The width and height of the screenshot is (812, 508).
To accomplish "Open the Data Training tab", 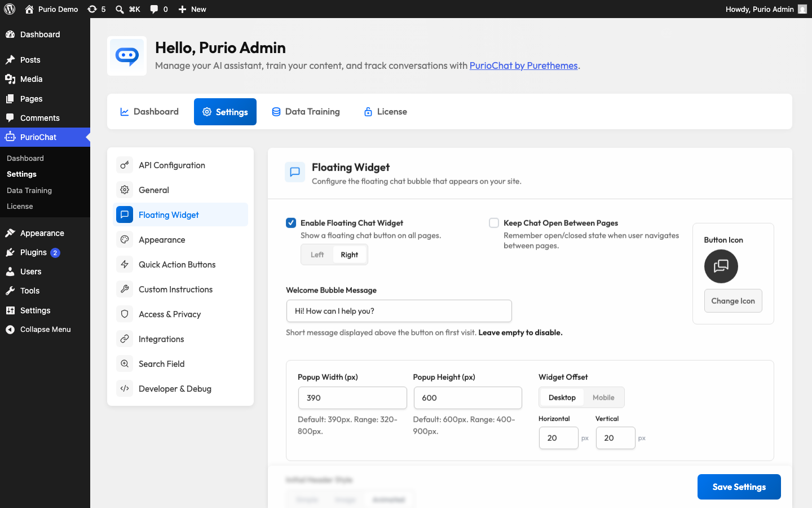I will point(306,112).
